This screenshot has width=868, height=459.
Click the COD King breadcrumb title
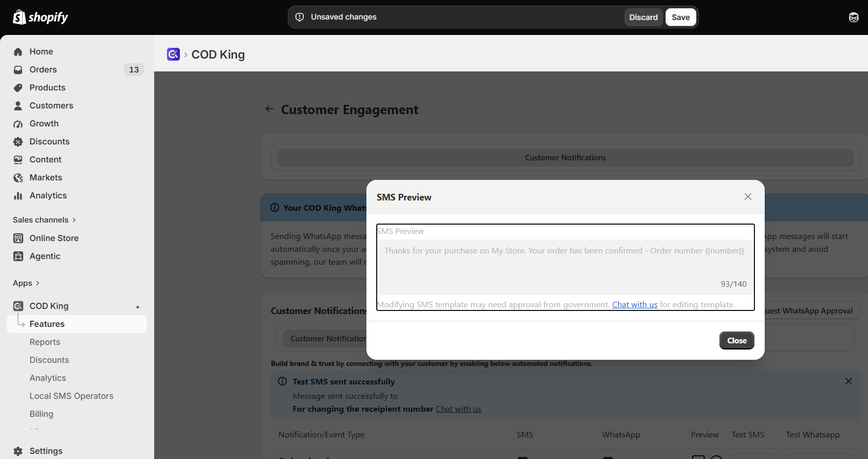pyautogui.click(x=218, y=54)
